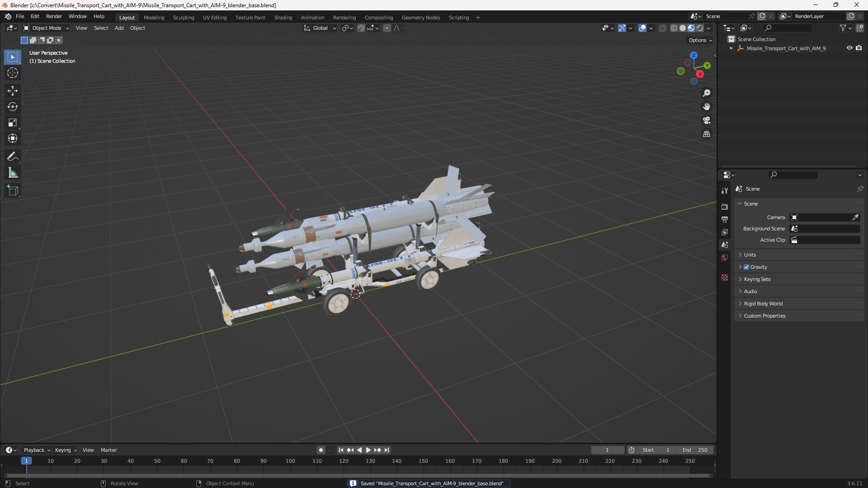Toggle X-ray mode
This screenshot has height=488, width=868.
click(662, 28)
